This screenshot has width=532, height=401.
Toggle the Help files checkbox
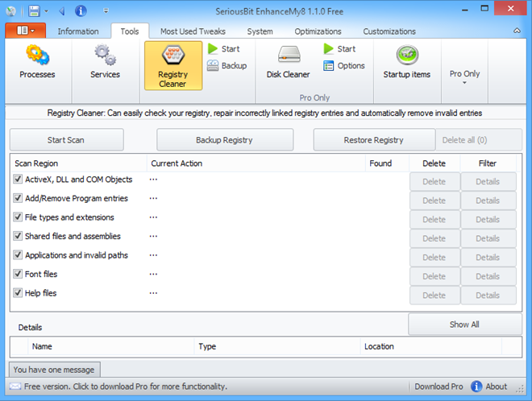point(18,293)
